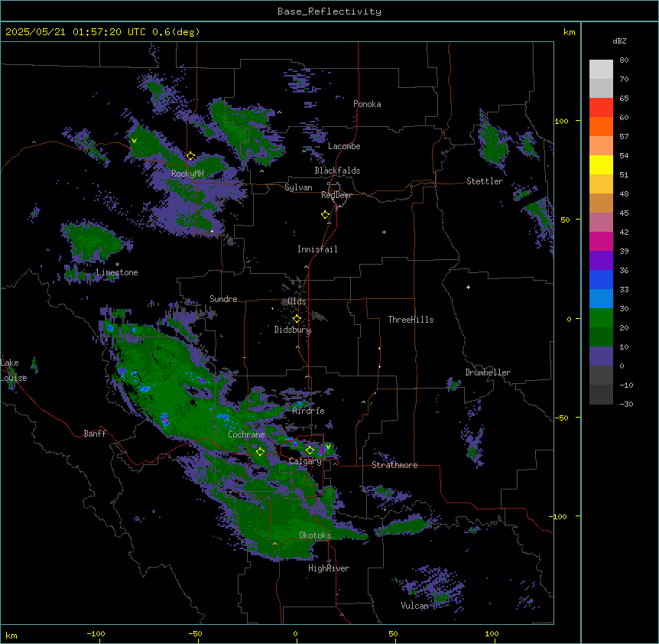This screenshot has width=659, height=644.
Task: Select the blue 33-36 dBZ legend color
Action: 601,279
